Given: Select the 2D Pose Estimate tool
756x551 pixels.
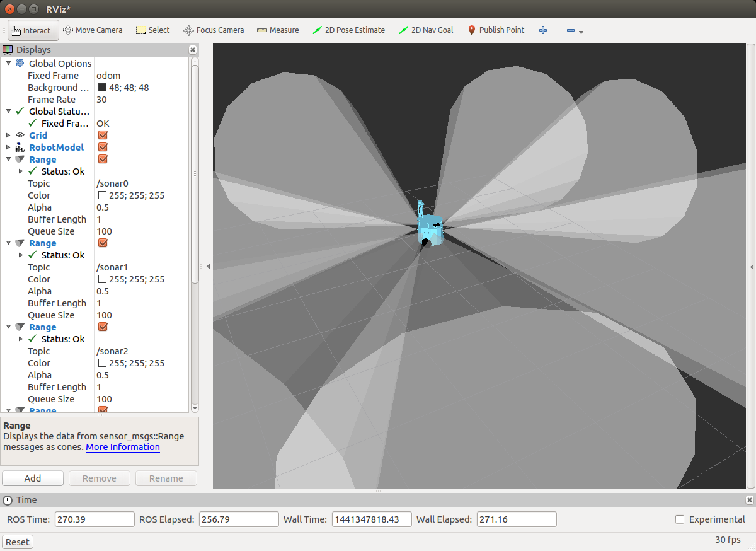Looking at the screenshot, I should pyautogui.click(x=348, y=30).
